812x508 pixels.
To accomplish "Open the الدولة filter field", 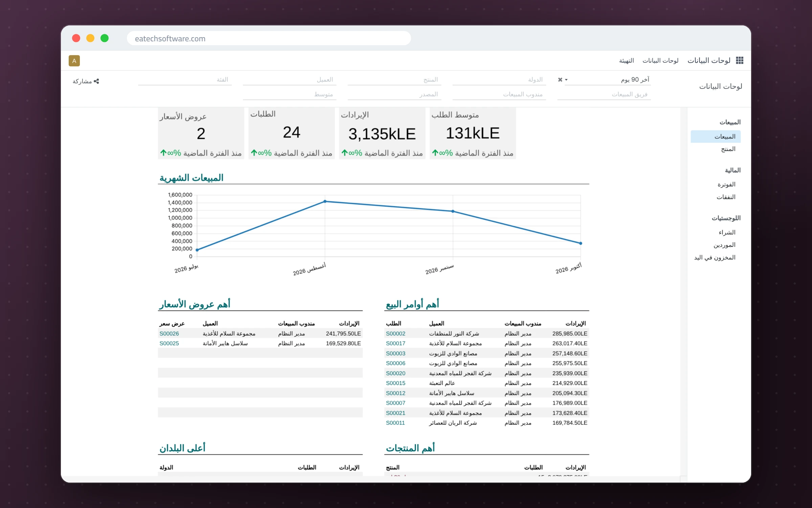I will [x=499, y=80].
